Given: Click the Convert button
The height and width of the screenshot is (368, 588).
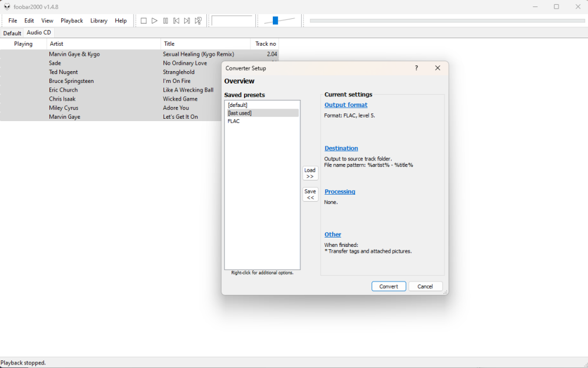Looking at the screenshot, I should pyautogui.click(x=389, y=286).
